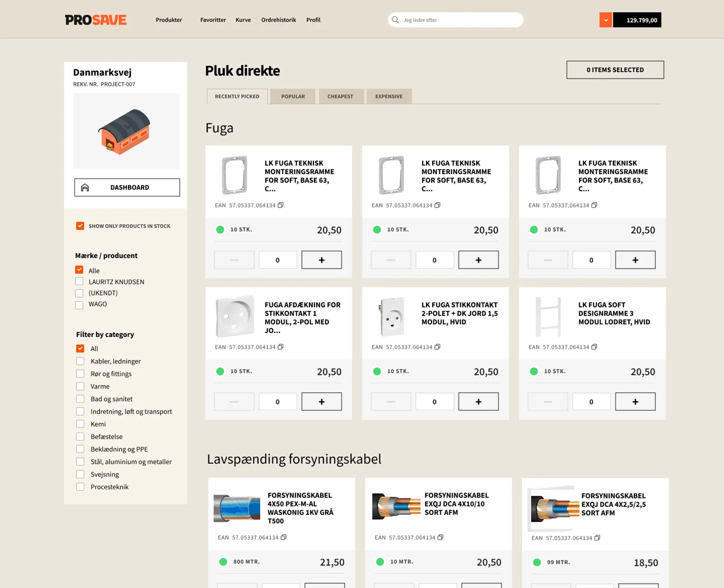Switch to the Popular tab
The image size is (724, 588).
click(x=293, y=96)
